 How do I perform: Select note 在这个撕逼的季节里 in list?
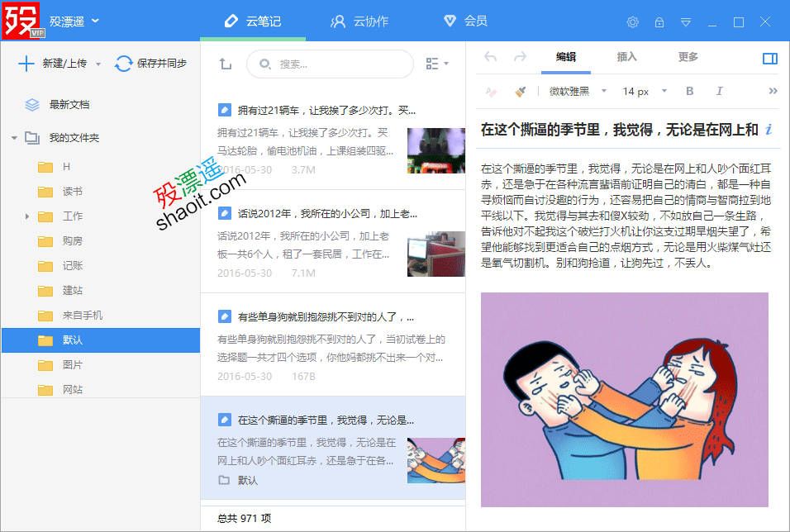click(332, 448)
